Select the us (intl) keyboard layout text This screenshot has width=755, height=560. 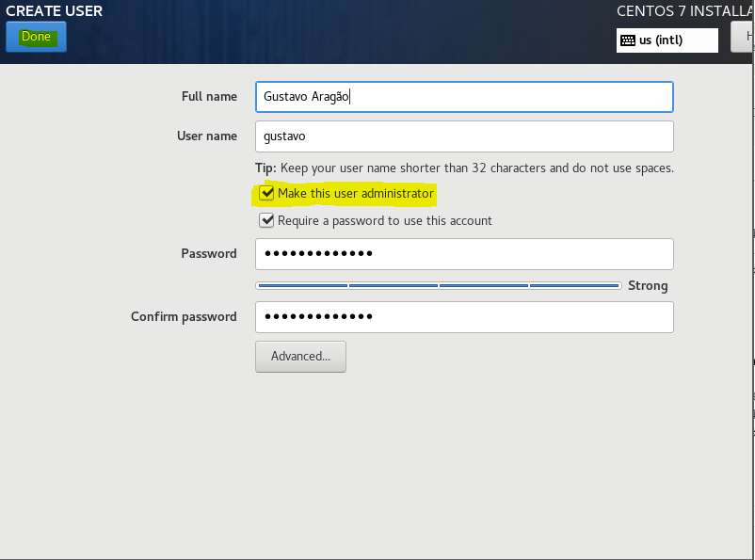pyautogui.click(x=661, y=40)
